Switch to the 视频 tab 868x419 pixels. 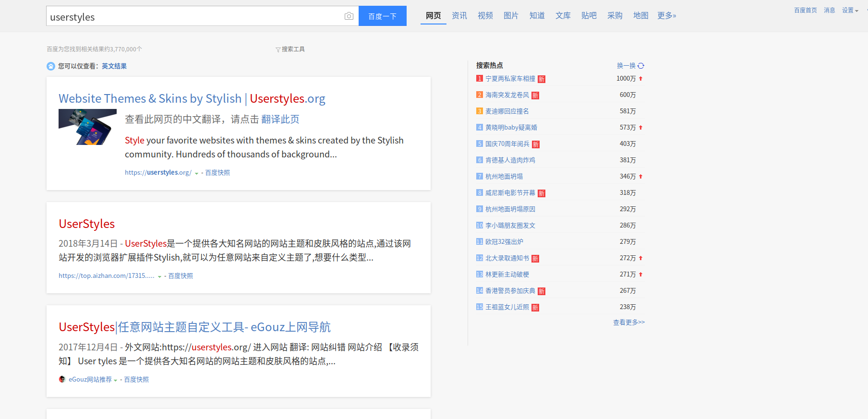coord(485,16)
